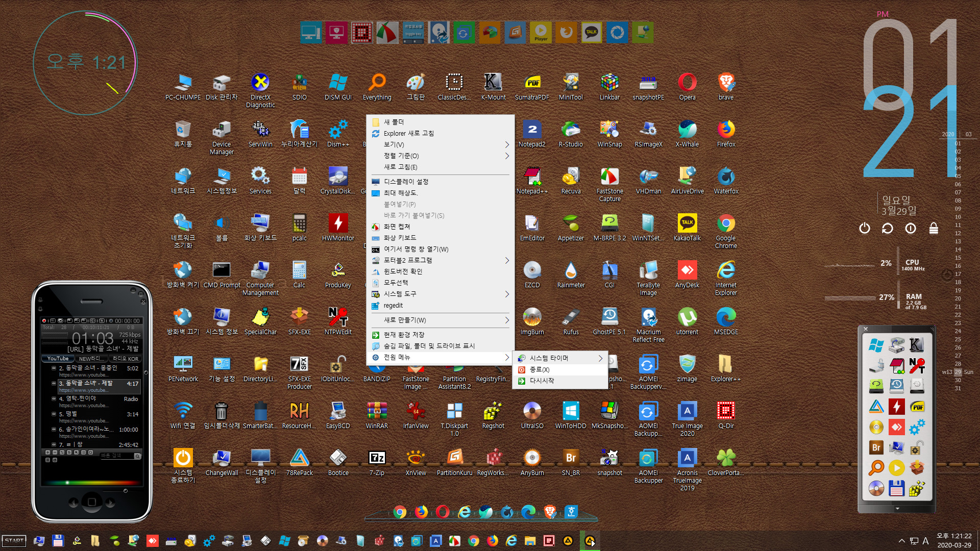
Task: Open the KakaoTalk desktop icon
Action: (x=687, y=228)
